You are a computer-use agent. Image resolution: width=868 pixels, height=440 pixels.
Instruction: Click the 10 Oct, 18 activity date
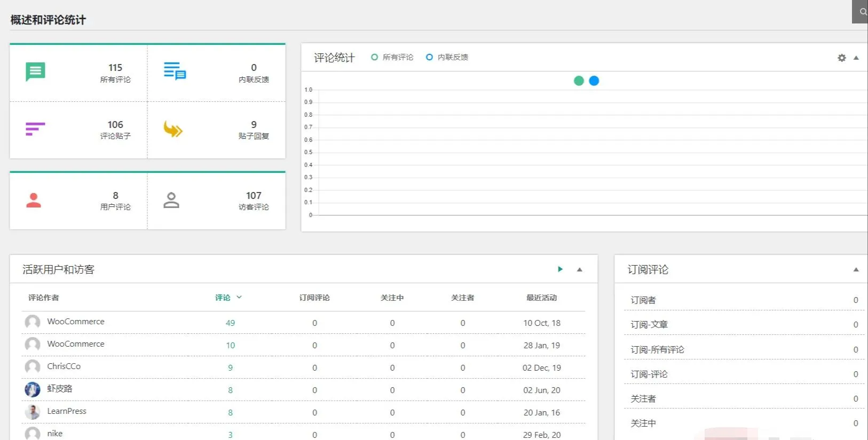tap(542, 323)
